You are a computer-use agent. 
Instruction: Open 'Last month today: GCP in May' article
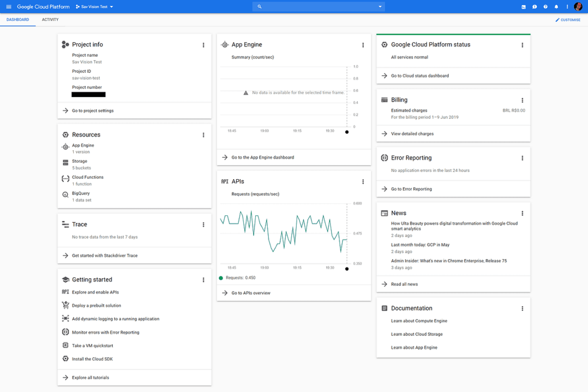point(420,245)
